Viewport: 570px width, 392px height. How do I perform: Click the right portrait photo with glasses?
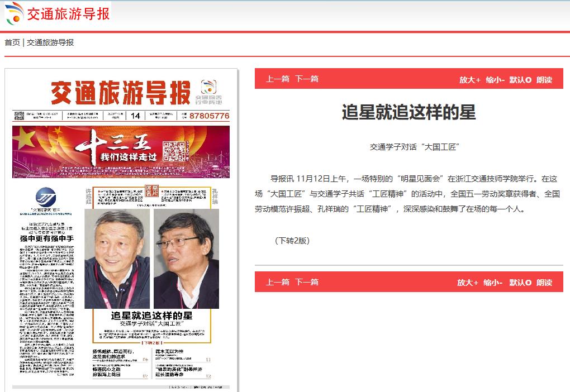pos(186,259)
